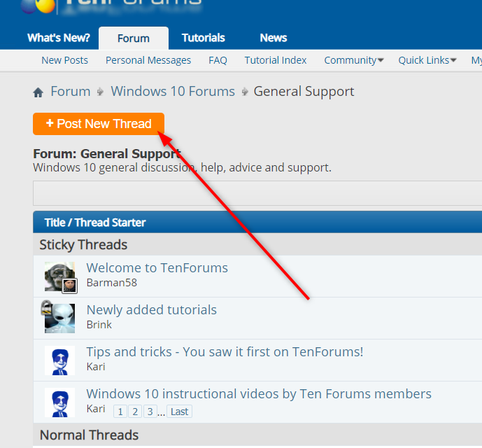482x448 pixels.
Task: Go to page 3 of instructional videos thread
Action: point(150,412)
